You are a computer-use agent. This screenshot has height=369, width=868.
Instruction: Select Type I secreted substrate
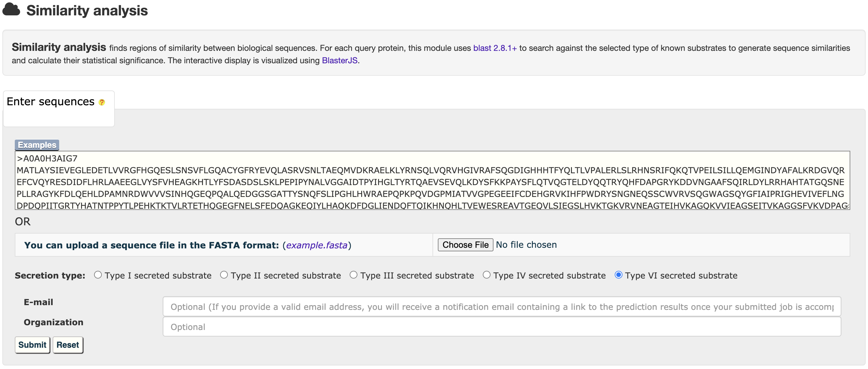[98, 275]
